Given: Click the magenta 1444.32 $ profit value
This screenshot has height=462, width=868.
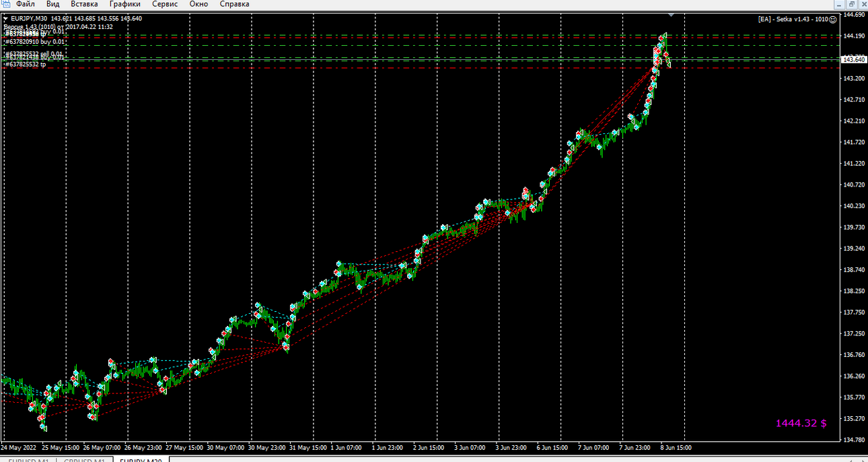Looking at the screenshot, I should click(x=801, y=423).
